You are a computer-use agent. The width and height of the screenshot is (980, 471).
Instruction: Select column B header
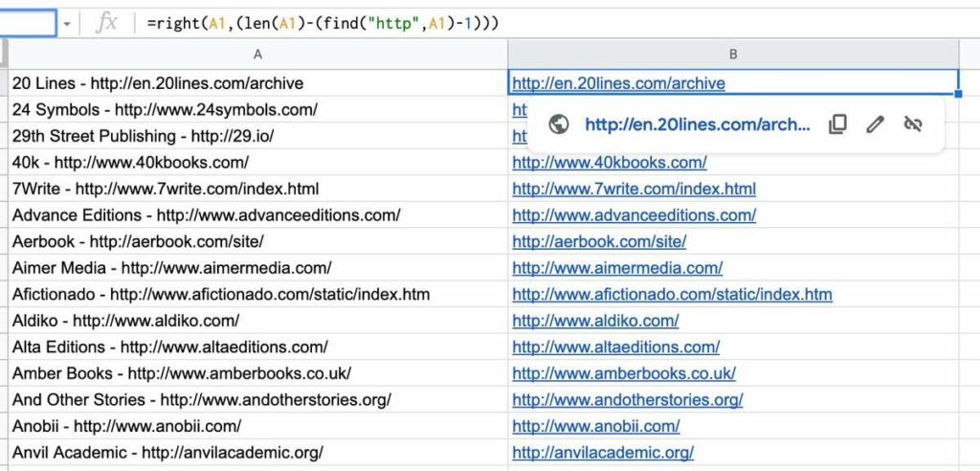pos(733,55)
